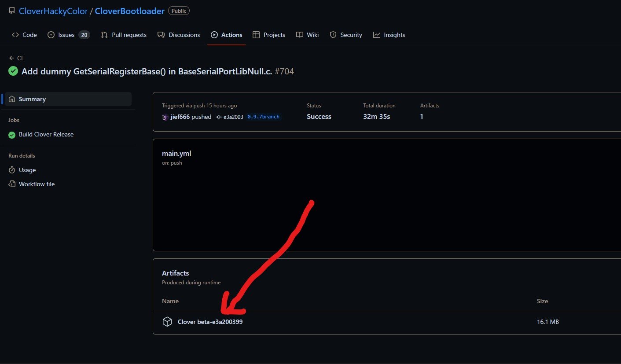This screenshot has width=621, height=364.
Task: Open the Projects tab
Action: tap(269, 35)
